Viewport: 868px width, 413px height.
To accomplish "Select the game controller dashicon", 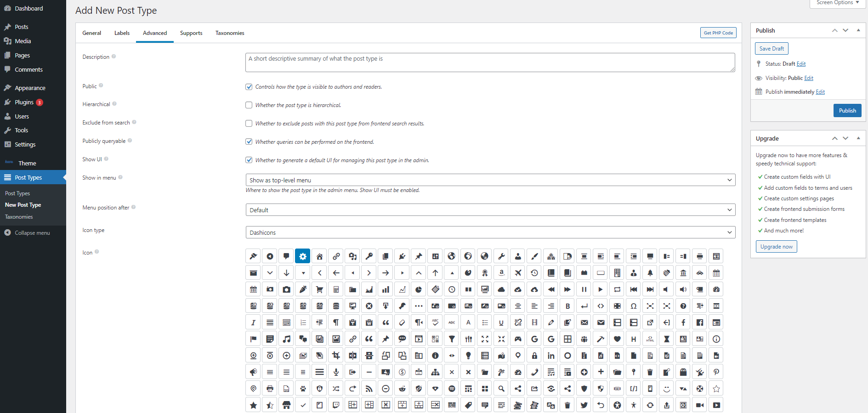I will 518,339.
